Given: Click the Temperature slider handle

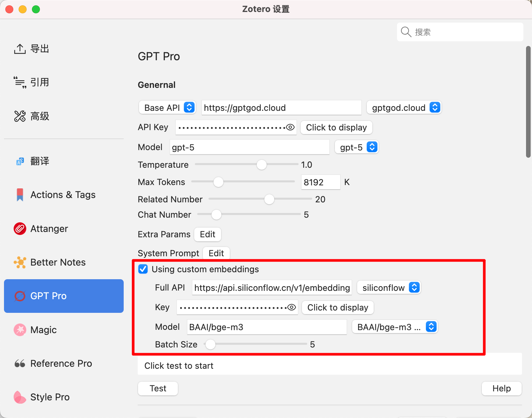Looking at the screenshot, I should pyautogui.click(x=262, y=164).
